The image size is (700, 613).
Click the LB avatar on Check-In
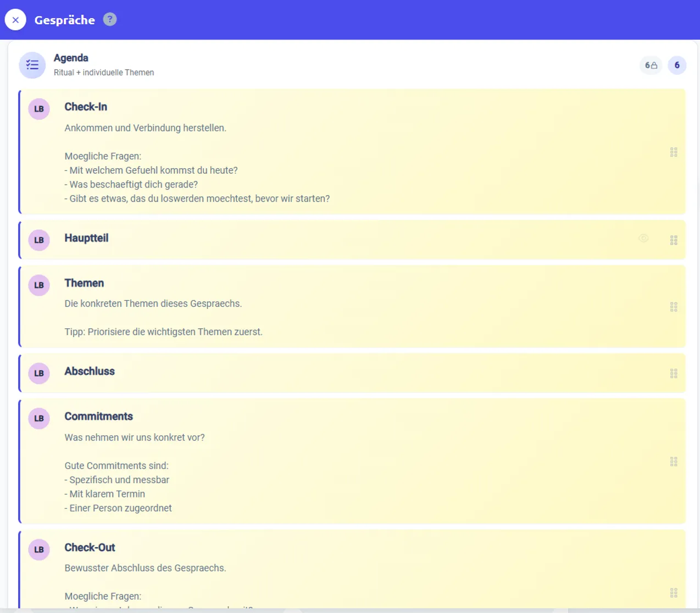point(39,109)
